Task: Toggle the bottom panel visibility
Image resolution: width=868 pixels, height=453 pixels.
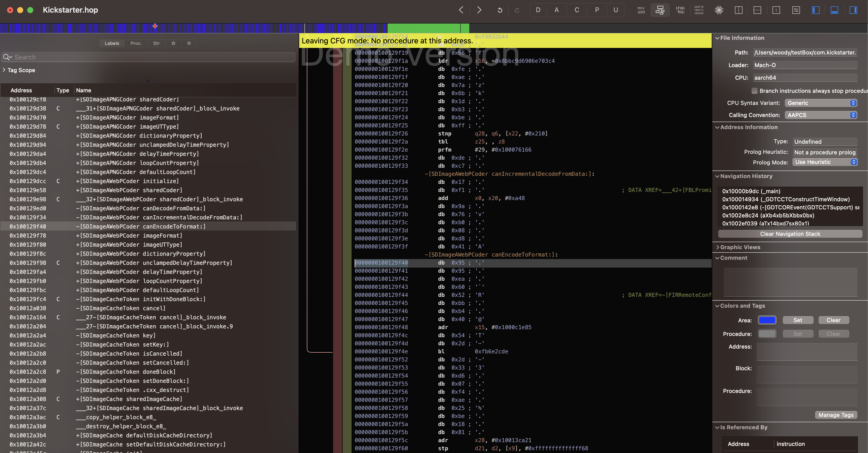Action: (834, 10)
